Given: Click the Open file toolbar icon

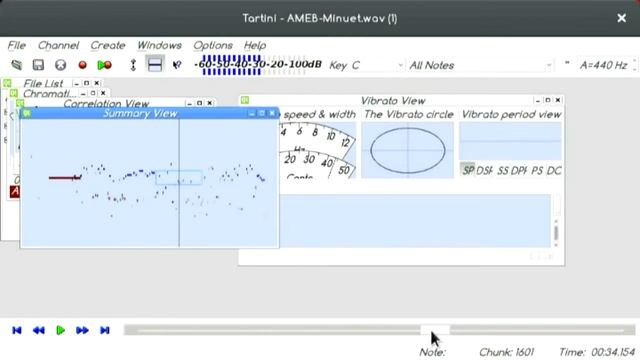Looking at the screenshot, I should 17,65.
